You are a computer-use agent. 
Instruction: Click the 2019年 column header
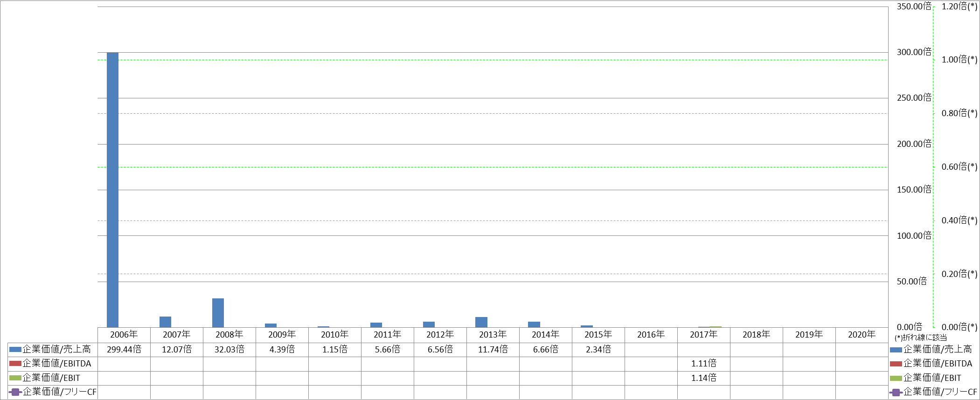pyautogui.click(x=809, y=335)
